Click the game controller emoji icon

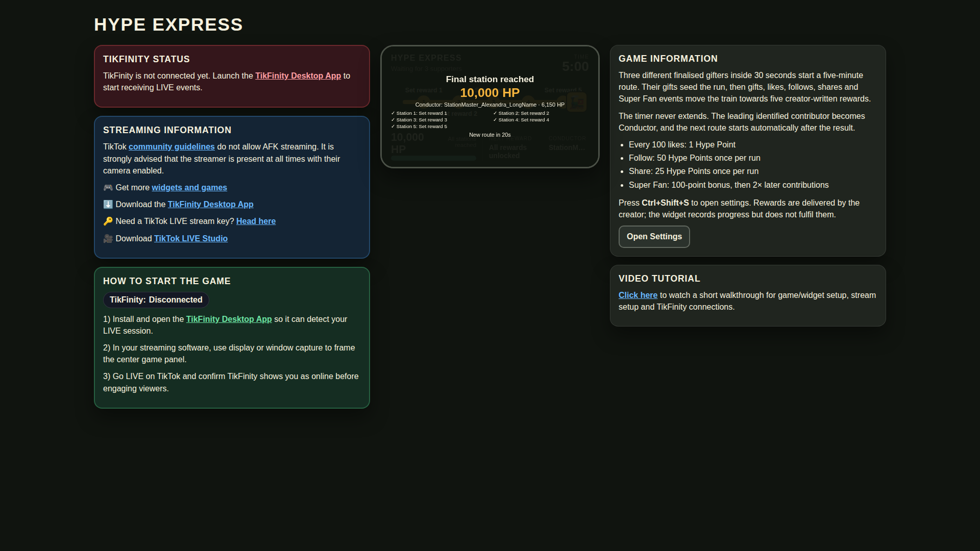coord(108,187)
